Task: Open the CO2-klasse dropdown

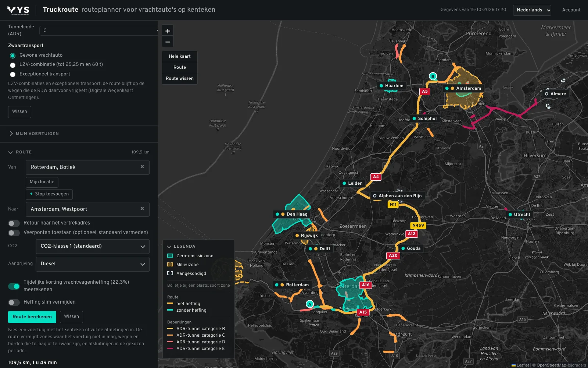Action: click(x=93, y=247)
